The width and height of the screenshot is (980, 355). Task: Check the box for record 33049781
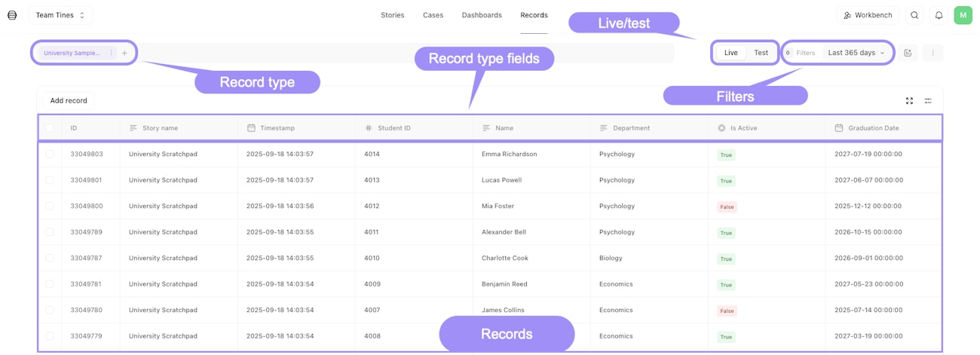[50, 284]
